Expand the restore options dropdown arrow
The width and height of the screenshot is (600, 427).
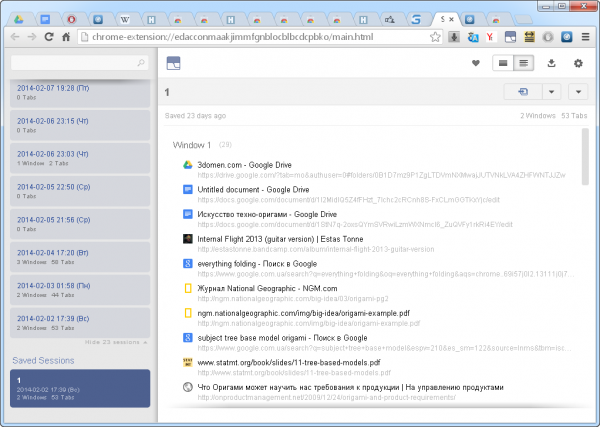(x=551, y=92)
